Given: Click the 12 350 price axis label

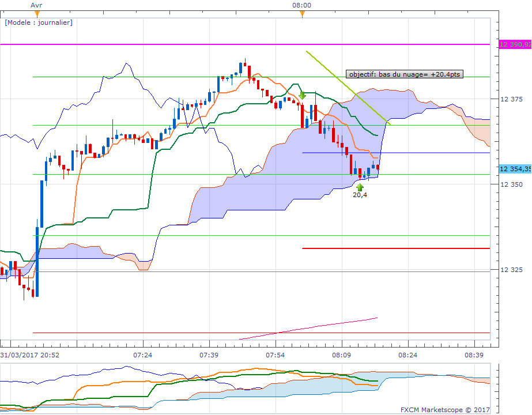Looking at the screenshot, I should pos(512,184).
